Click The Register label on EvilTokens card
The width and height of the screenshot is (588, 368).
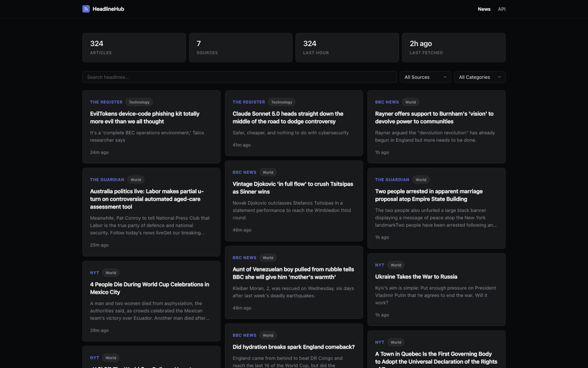pyautogui.click(x=106, y=102)
